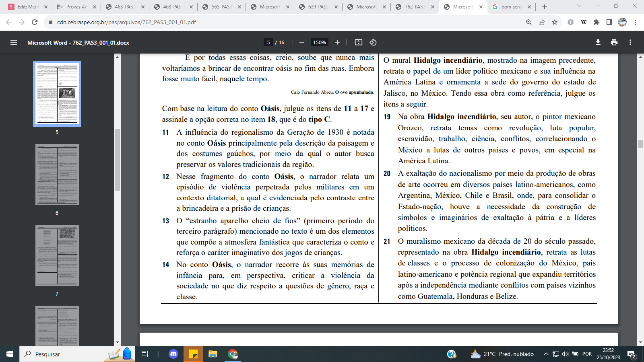The width and height of the screenshot is (644, 362).
Task: Open the Extensions puzzle icon
Action: point(597,22)
